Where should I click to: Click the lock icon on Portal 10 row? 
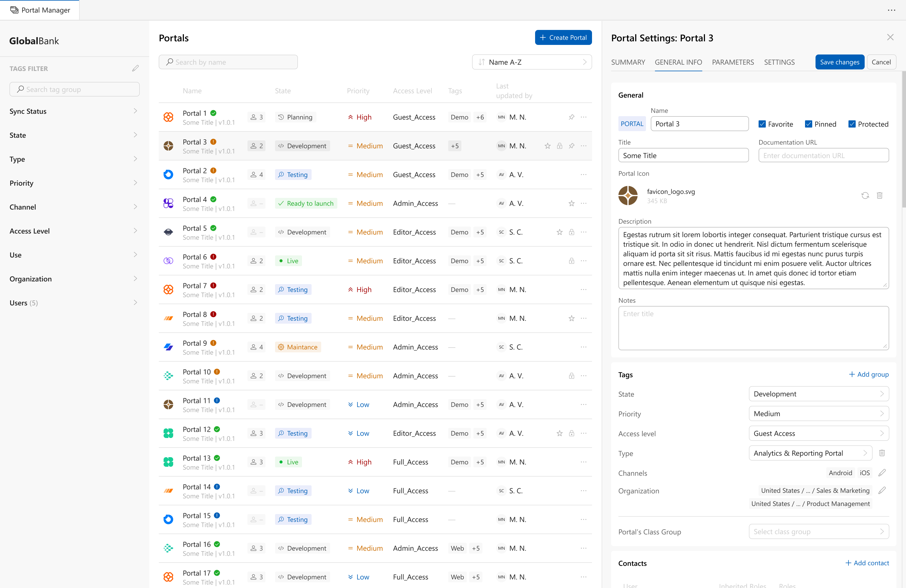pyautogui.click(x=571, y=376)
